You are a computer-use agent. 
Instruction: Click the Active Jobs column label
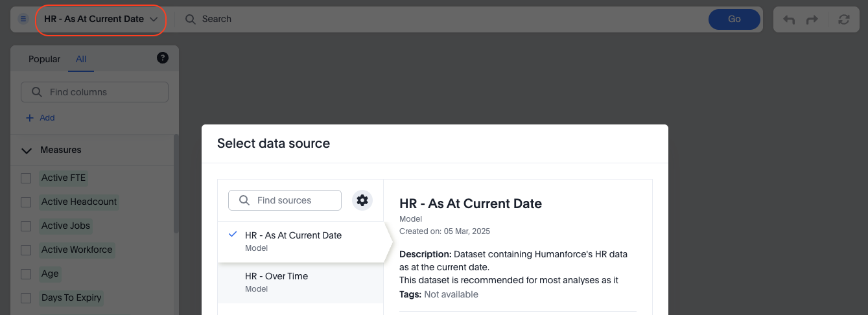[x=65, y=226]
